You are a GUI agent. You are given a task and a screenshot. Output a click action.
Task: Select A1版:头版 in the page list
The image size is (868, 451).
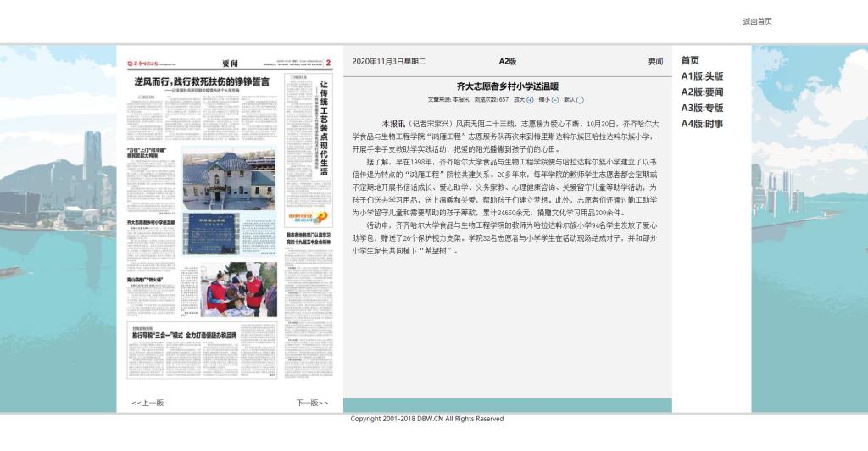tap(702, 76)
